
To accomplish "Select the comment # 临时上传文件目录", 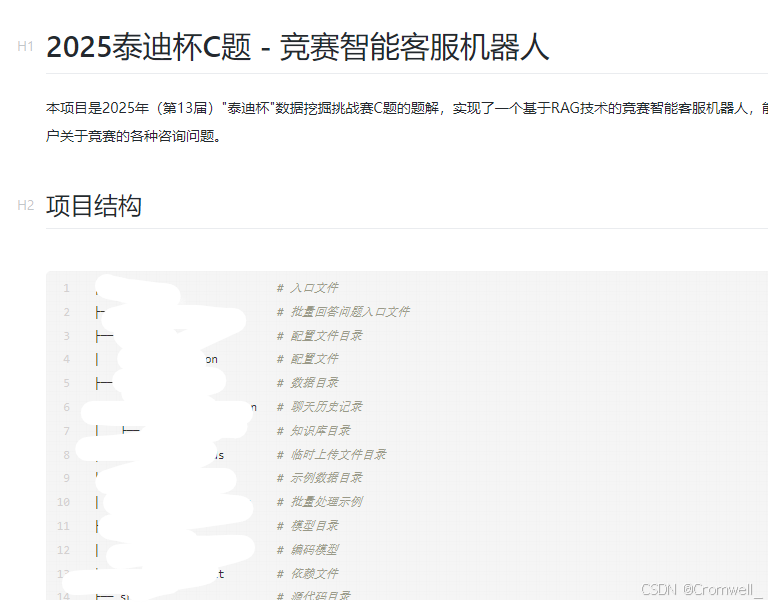I will coord(332,455).
